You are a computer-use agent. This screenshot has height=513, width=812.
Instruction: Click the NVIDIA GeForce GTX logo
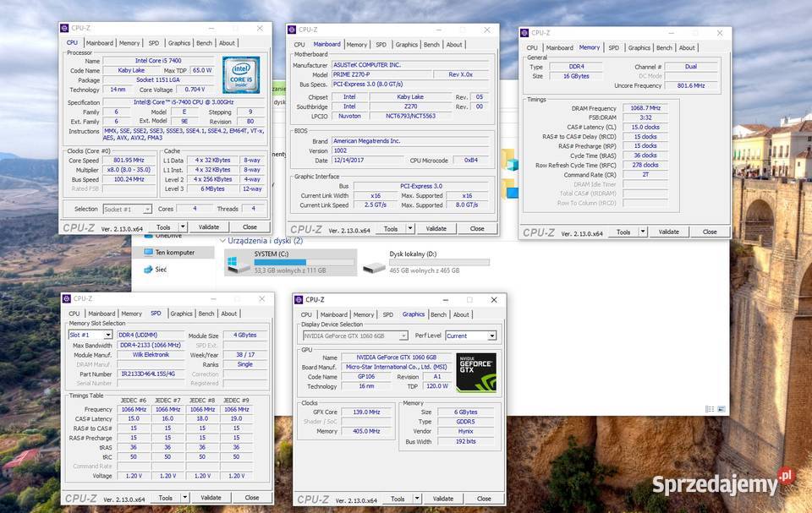point(475,372)
